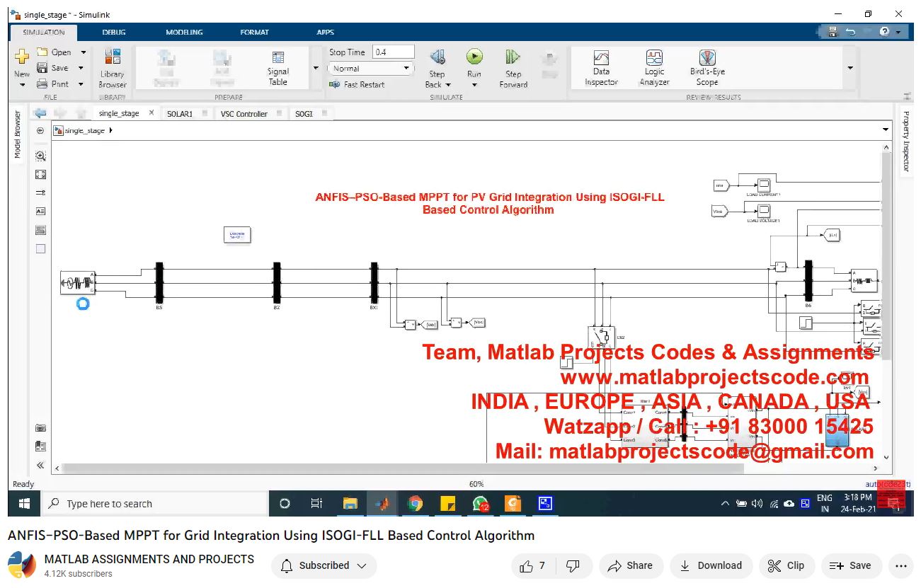Screen dimensions: 921x588
Task: Select the Discrete powergui block
Action: pyautogui.click(x=236, y=234)
